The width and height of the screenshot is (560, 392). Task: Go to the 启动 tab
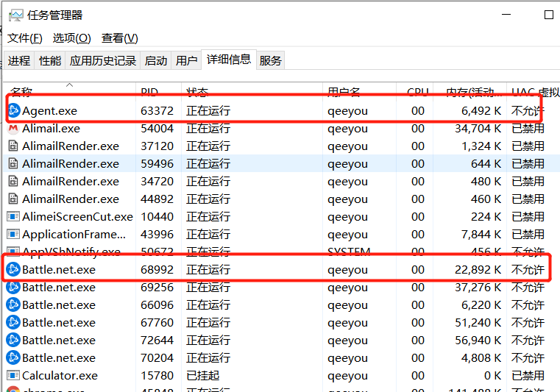[156, 60]
